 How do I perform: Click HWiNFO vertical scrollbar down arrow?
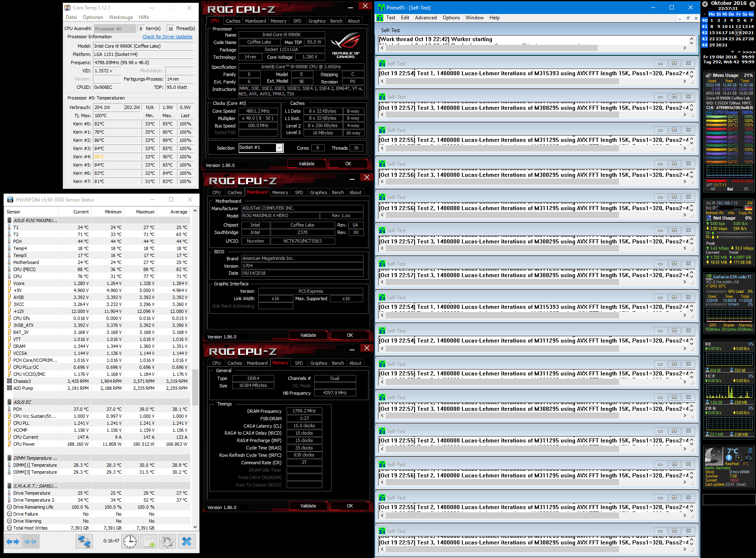tap(195, 527)
